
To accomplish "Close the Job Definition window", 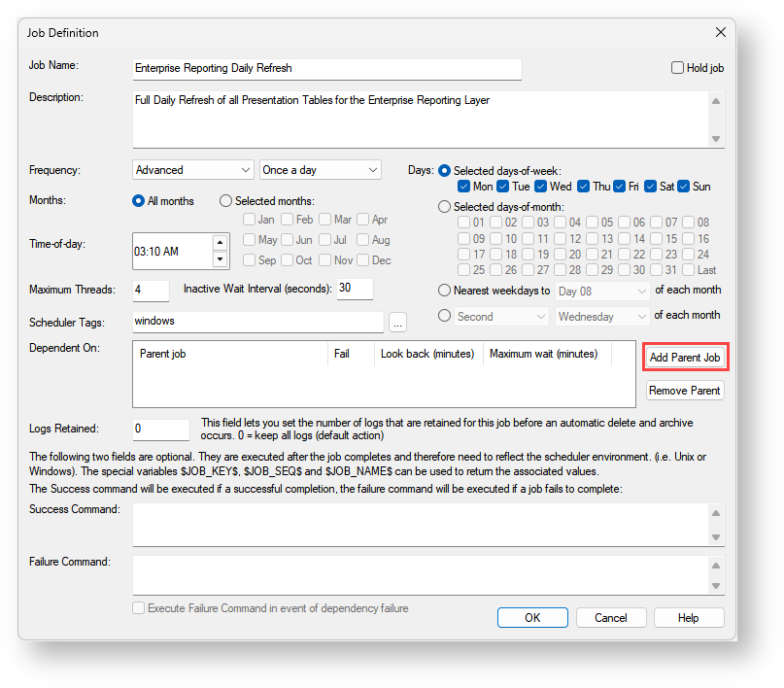I will (x=721, y=32).
